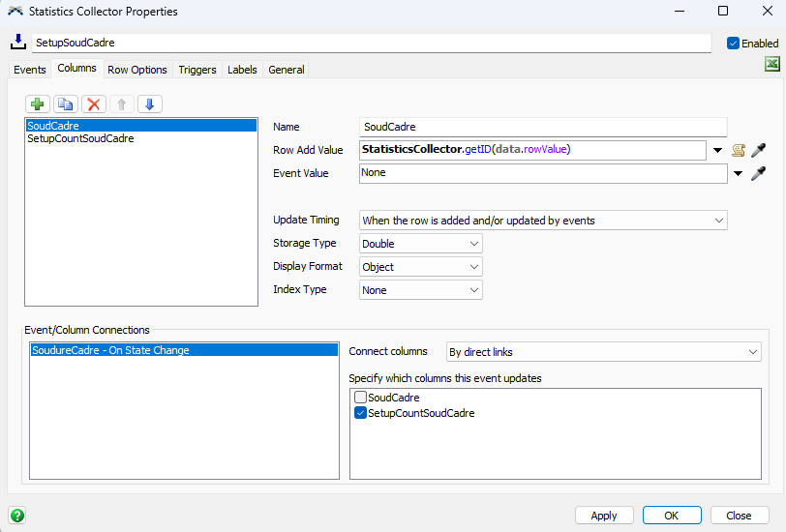Click the column Name field
The width and height of the screenshot is (786, 532).
pyautogui.click(x=543, y=127)
